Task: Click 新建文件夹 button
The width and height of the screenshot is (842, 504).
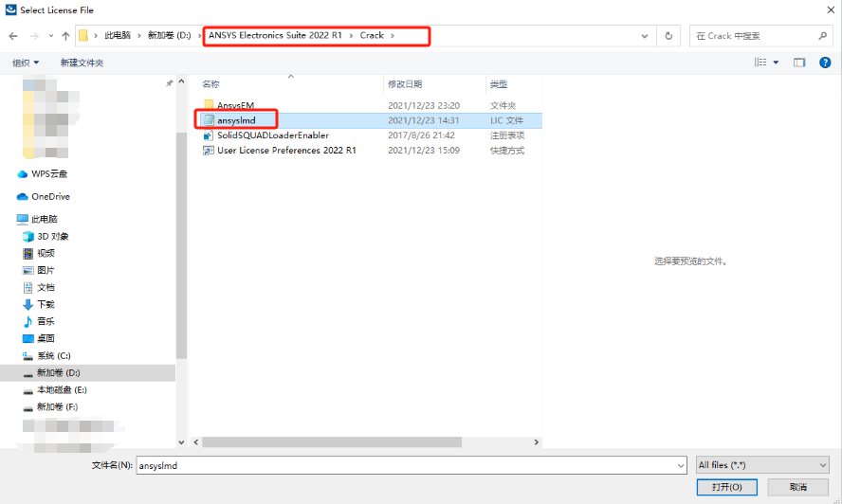Action: coord(82,63)
